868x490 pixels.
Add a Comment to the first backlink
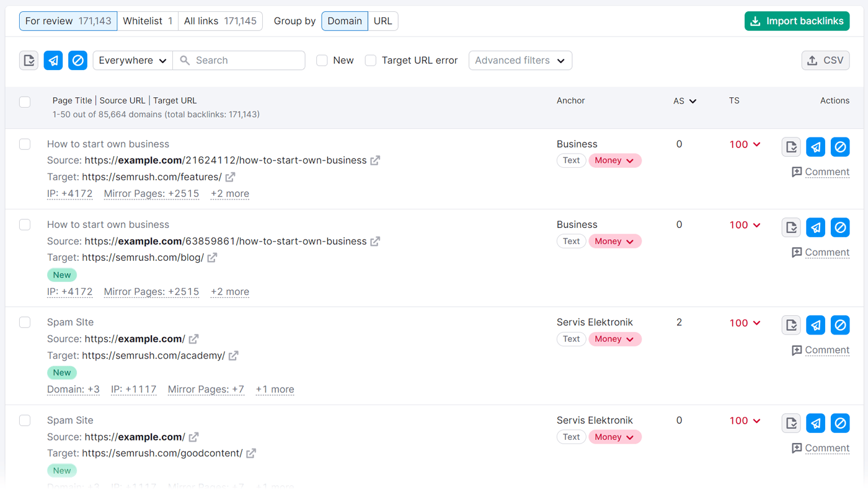(827, 172)
